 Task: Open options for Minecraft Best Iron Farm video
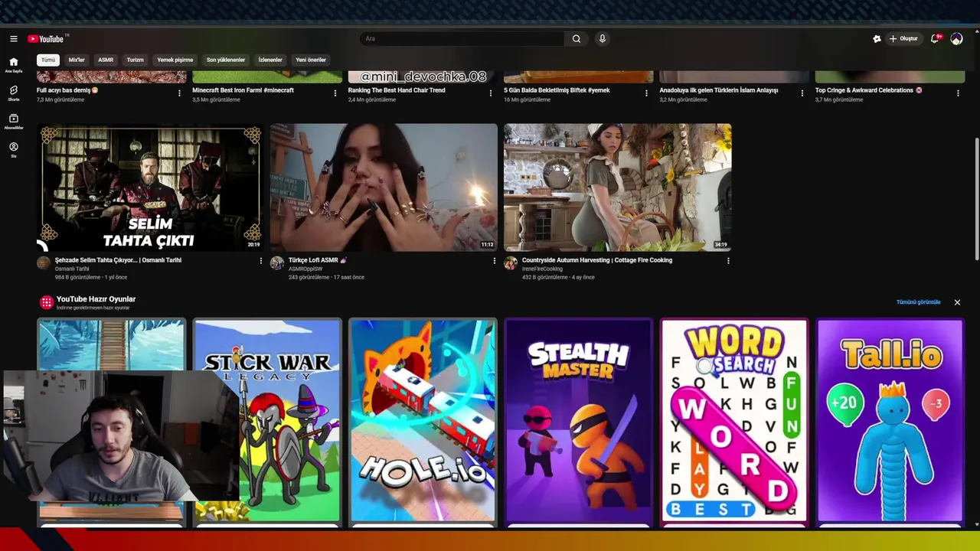click(x=335, y=93)
